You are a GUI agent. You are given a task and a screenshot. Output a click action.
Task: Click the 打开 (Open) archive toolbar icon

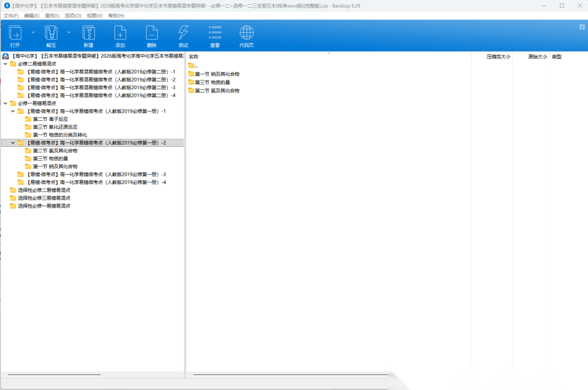15,36
